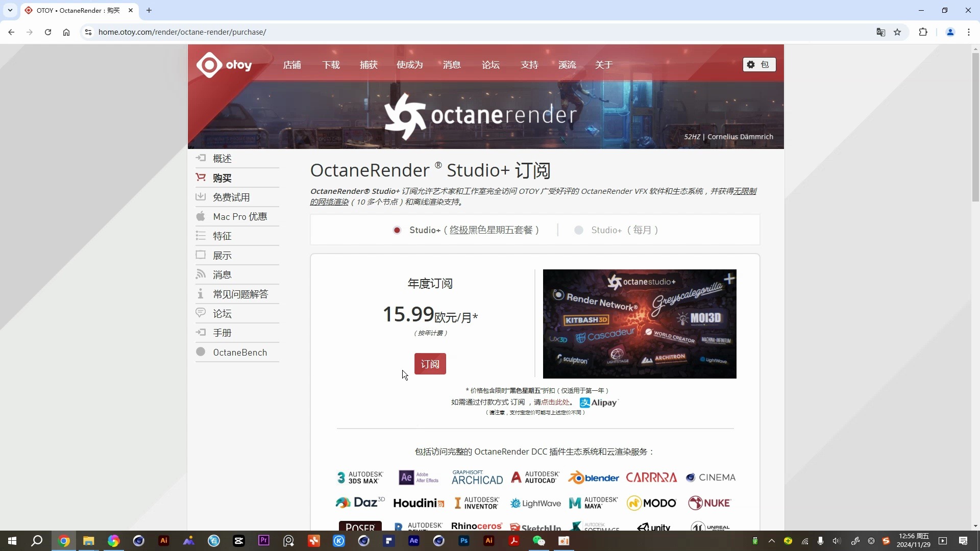Click the 点击此处 Alipay payment link

[x=555, y=402]
